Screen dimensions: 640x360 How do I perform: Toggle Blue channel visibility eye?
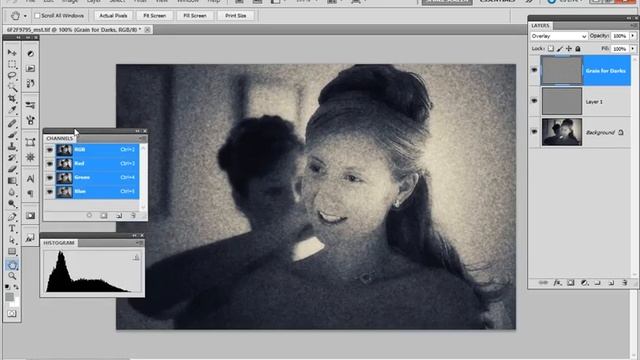(x=49, y=191)
